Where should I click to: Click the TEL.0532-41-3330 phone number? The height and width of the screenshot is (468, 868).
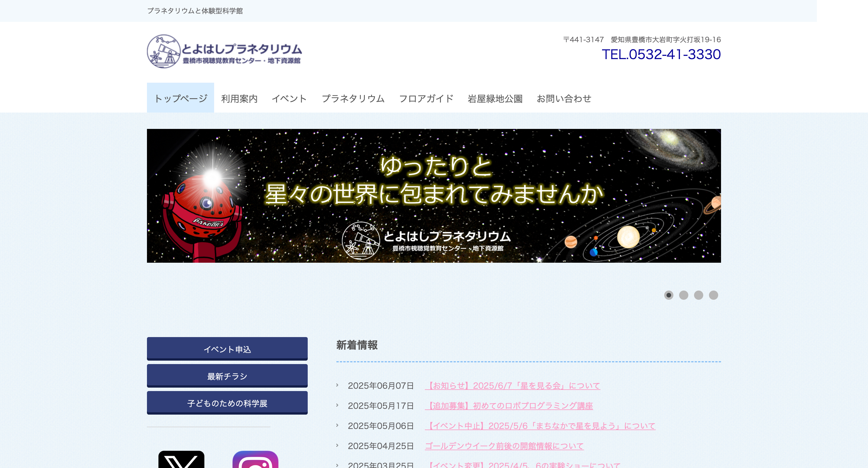click(661, 54)
